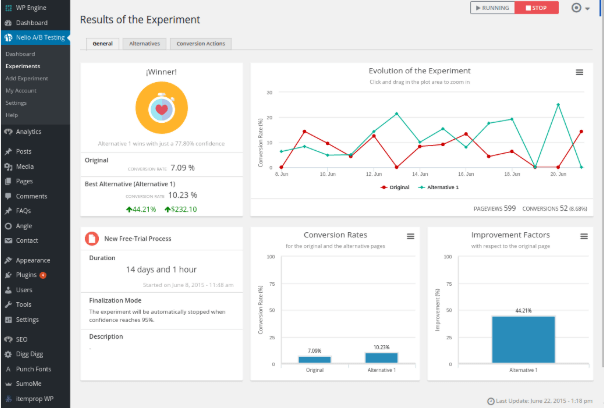
Task: Click the Original conversion rate bar
Action: pyautogui.click(x=314, y=360)
